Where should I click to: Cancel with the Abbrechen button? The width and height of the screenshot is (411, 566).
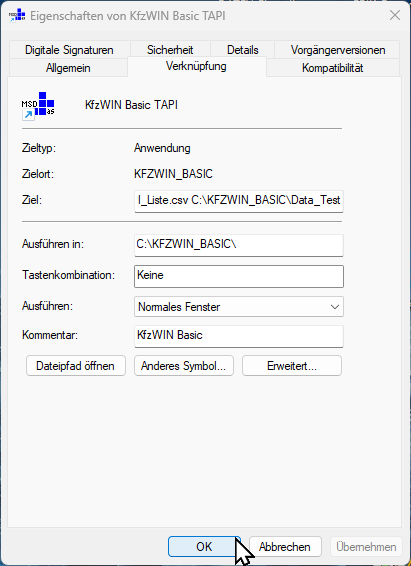[x=285, y=547]
